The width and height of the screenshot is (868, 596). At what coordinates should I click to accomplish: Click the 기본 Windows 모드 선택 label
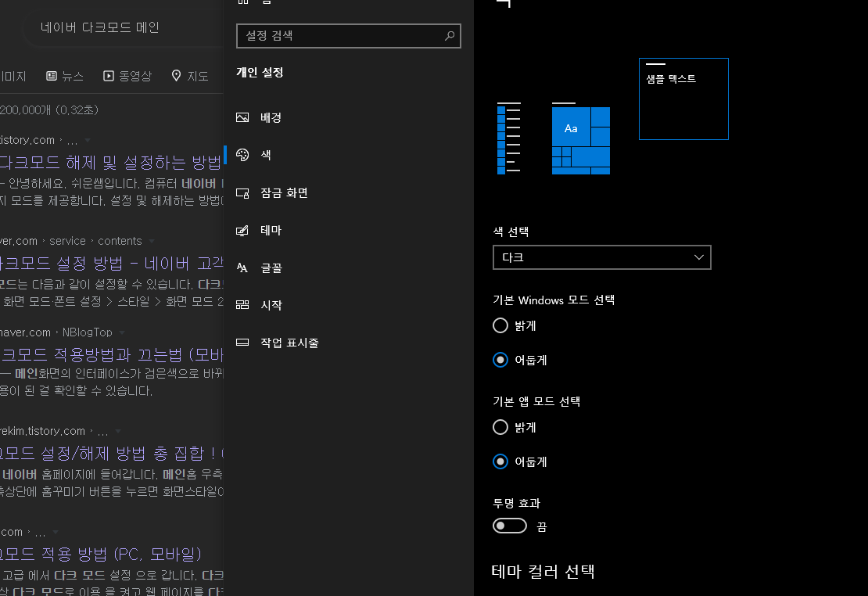click(x=554, y=300)
